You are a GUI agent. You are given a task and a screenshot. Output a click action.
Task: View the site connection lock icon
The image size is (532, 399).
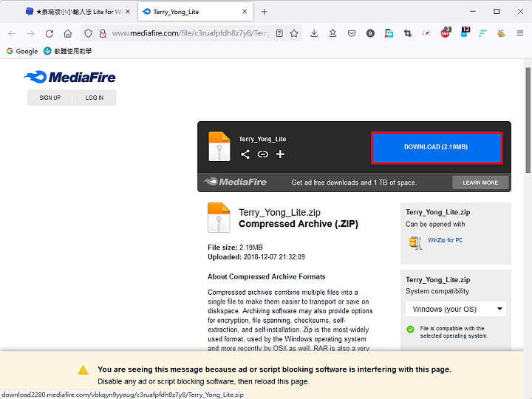point(103,33)
